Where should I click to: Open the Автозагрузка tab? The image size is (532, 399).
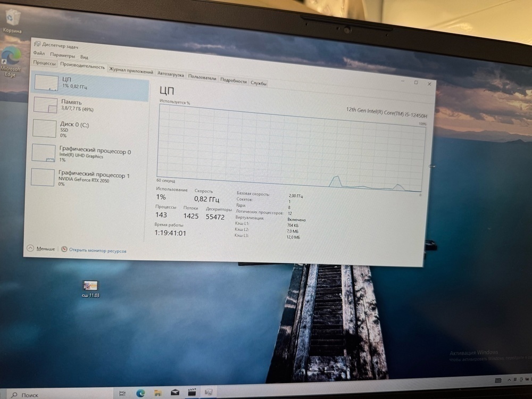click(171, 74)
